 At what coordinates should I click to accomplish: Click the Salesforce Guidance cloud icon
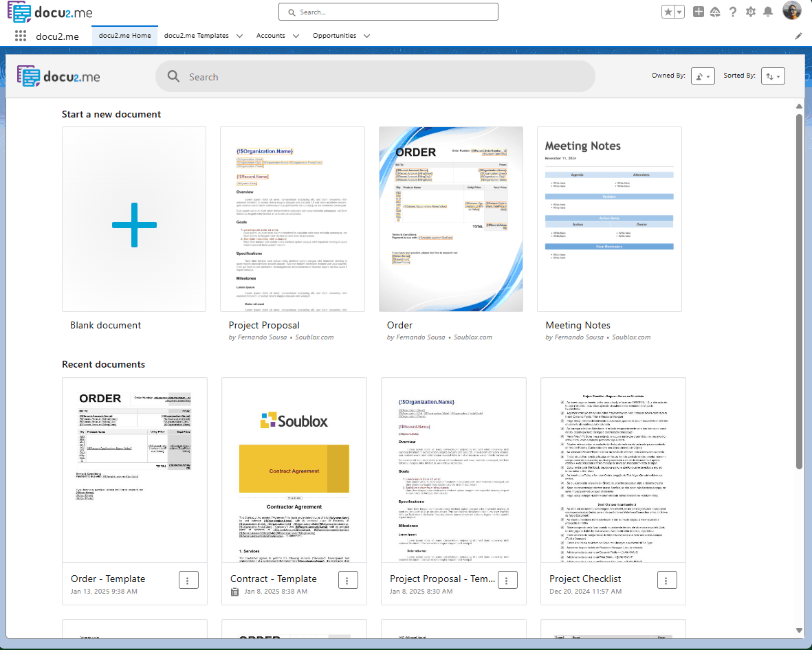(x=715, y=12)
